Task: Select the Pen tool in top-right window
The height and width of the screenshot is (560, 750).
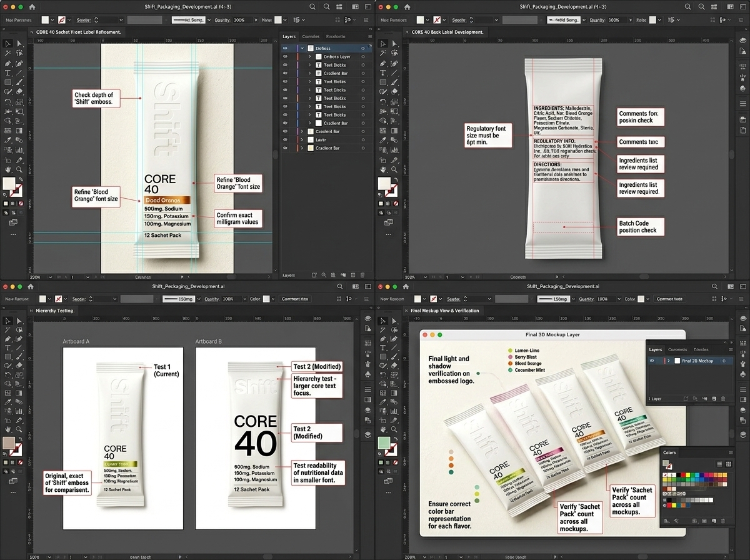Action: tap(382, 63)
